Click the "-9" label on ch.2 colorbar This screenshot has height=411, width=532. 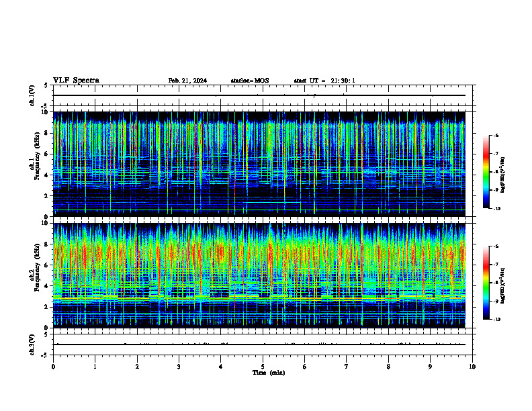point(496,301)
